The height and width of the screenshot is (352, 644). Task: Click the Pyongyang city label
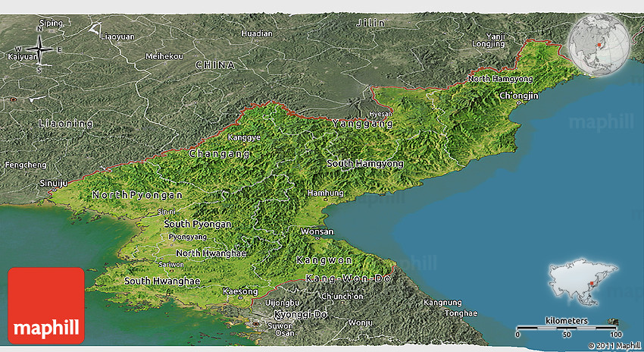pos(187,237)
